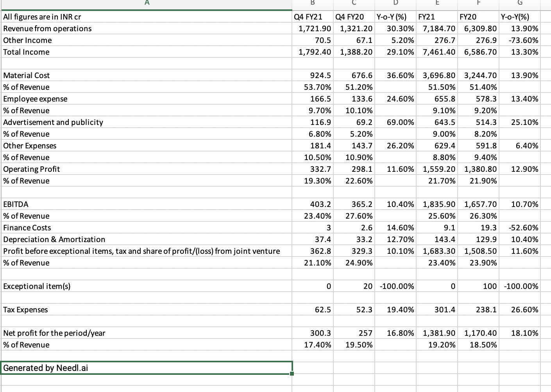Click the 'Operating Profit' label cell

pyautogui.click(x=146, y=169)
